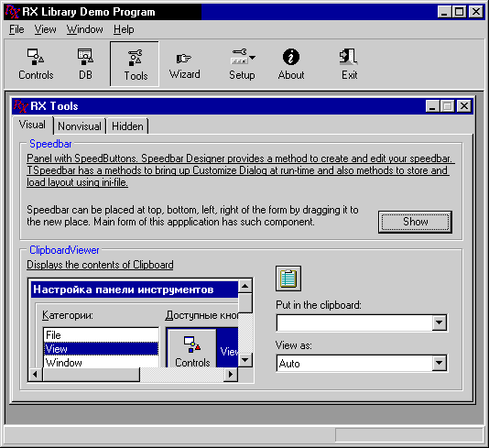
Task: Click the clipboard paste icon button
Action: point(288,279)
